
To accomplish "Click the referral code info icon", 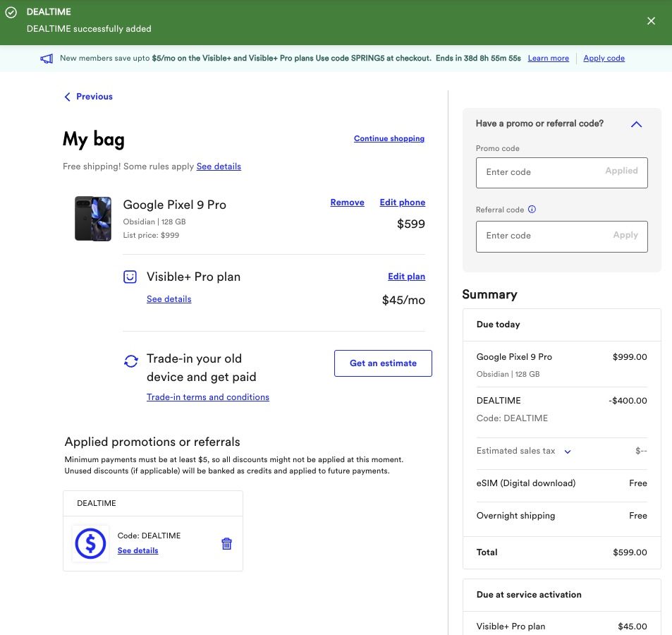I will [532, 210].
